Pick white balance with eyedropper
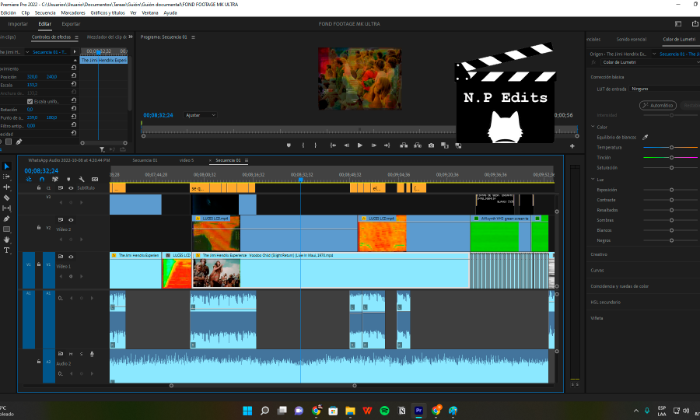This screenshot has height=420, width=700. coord(645,137)
